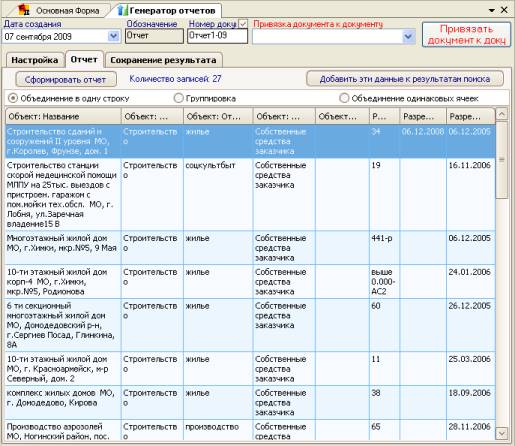Image resolution: width=515 pixels, height=446 pixels.
Task: Click the selected row Строительство сданий и сооружений
Action: coord(250,141)
